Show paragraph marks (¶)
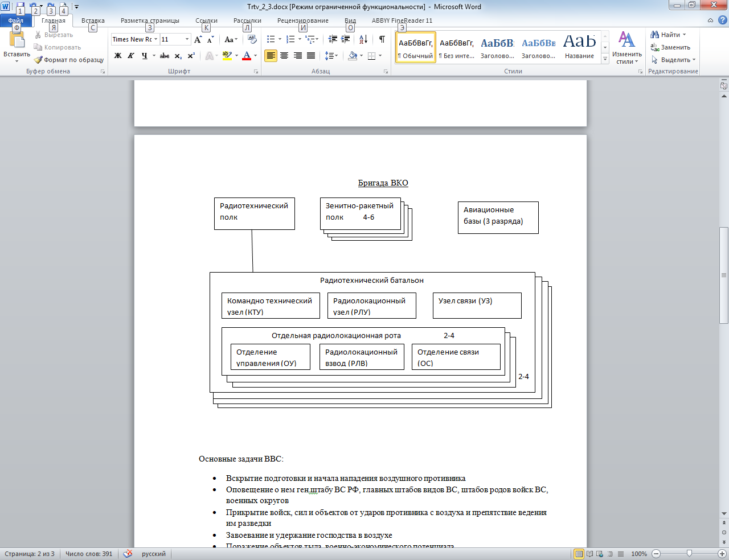 click(382, 39)
